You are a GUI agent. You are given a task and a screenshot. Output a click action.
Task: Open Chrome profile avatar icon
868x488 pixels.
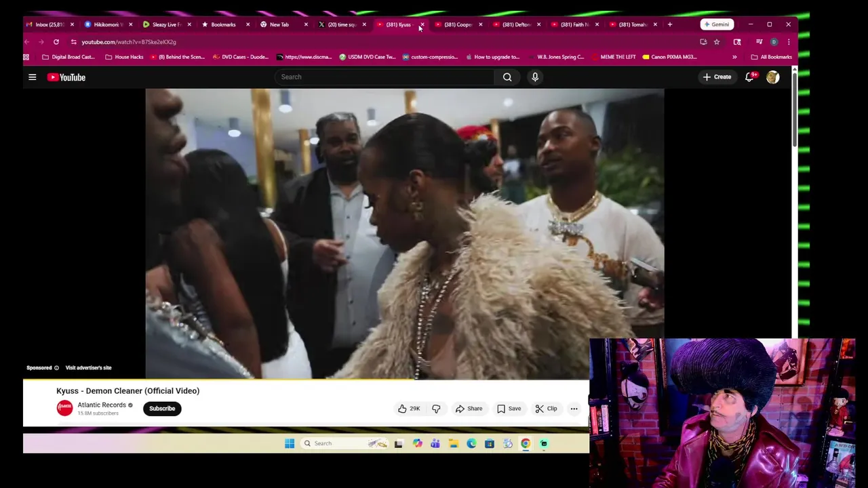tap(774, 42)
